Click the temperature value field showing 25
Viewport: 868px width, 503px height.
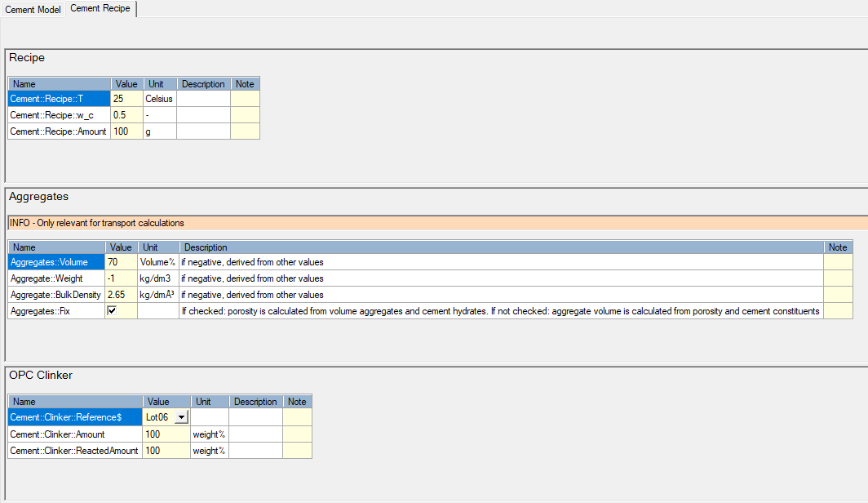[x=126, y=99]
